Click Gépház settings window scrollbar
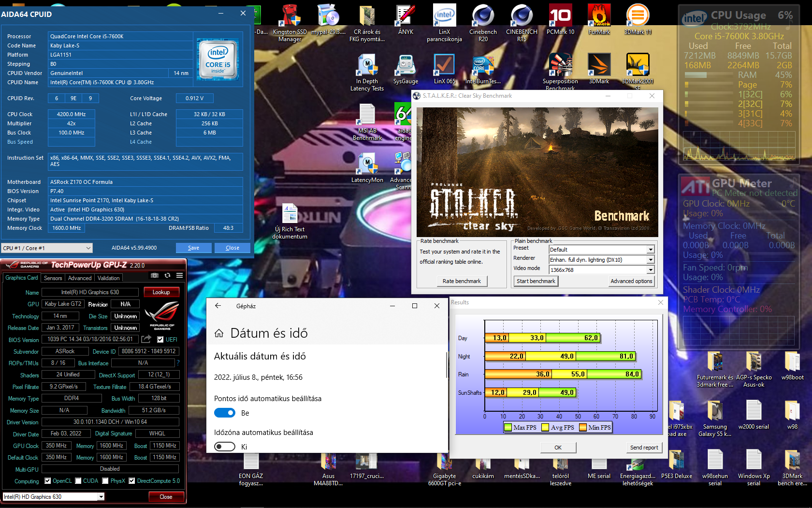 click(x=446, y=366)
